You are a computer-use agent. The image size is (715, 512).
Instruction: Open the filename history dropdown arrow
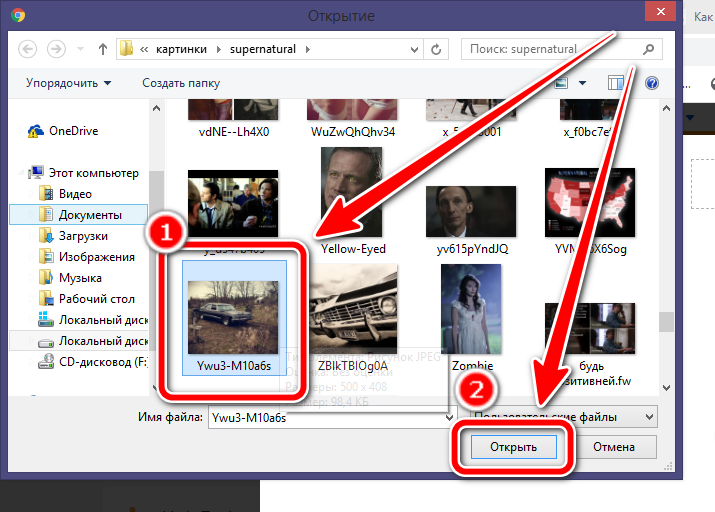[449, 417]
